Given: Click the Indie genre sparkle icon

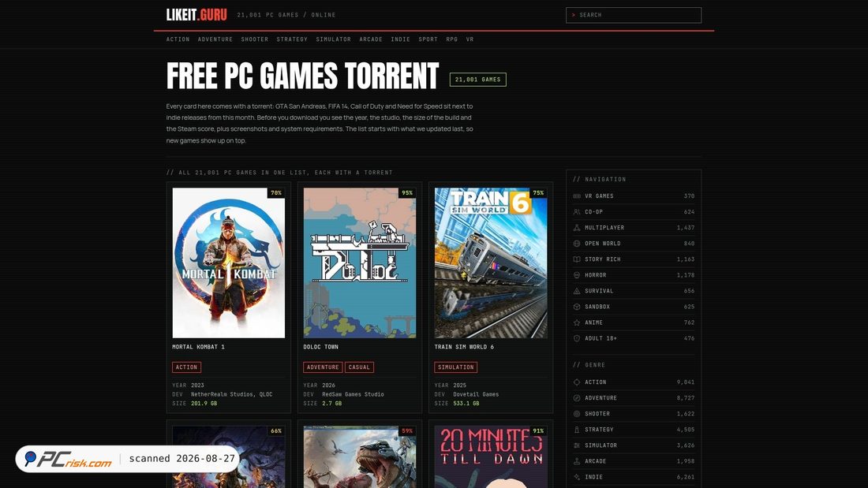Looking at the screenshot, I should (576, 476).
